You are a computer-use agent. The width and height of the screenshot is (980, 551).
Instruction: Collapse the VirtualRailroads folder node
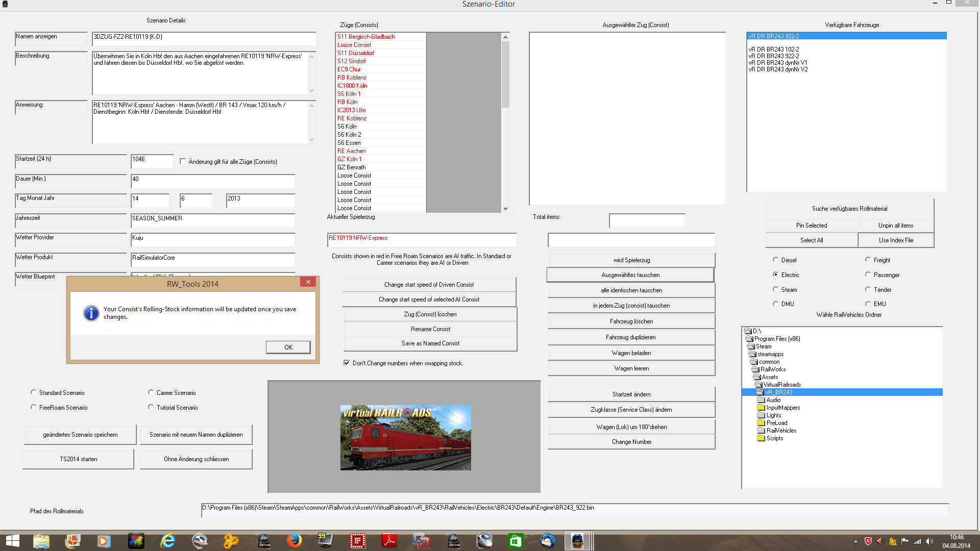758,385
